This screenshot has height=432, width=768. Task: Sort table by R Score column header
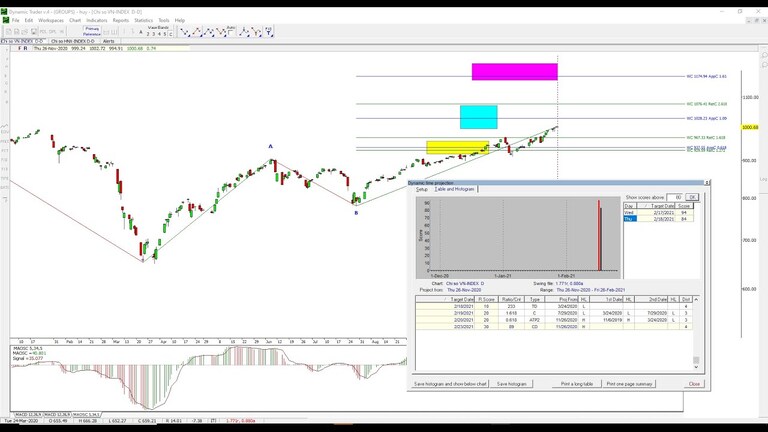pyautogui.click(x=486, y=299)
